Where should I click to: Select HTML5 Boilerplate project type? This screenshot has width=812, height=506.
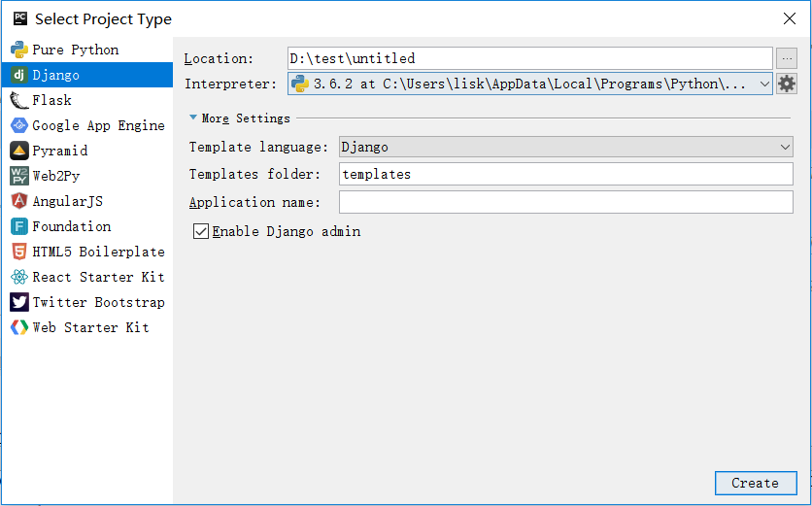click(x=87, y=252)
